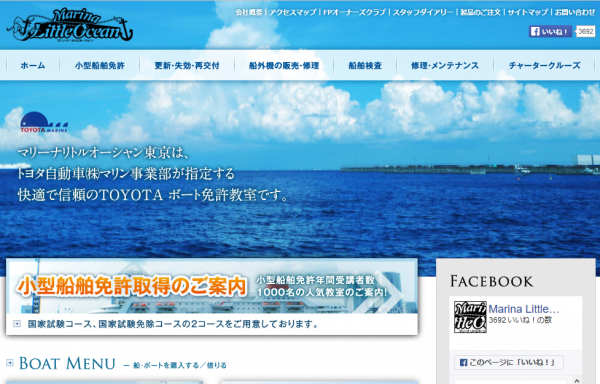The image size is (600, 384).
Task: Click このページに「いいね！」button
Action: click(509, 362)
